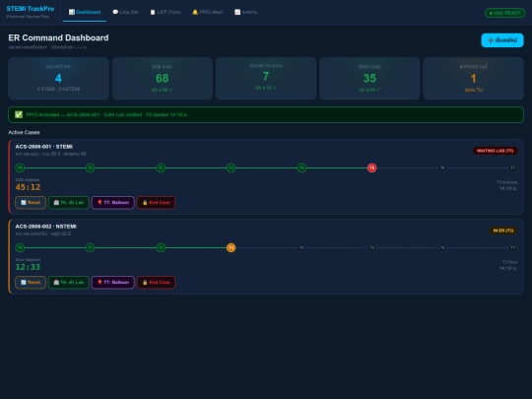Click the IN ER (T3) status badge
Image resolution: width=532 pixels, height=399 pixels.
pyautogui.click(x=503, y=231)
